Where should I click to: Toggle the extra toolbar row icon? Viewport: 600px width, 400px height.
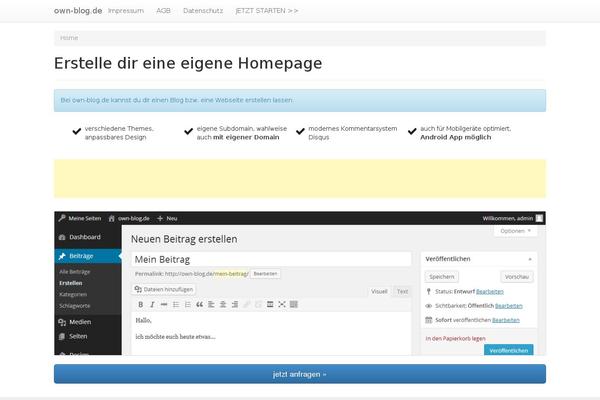point(294,305)
